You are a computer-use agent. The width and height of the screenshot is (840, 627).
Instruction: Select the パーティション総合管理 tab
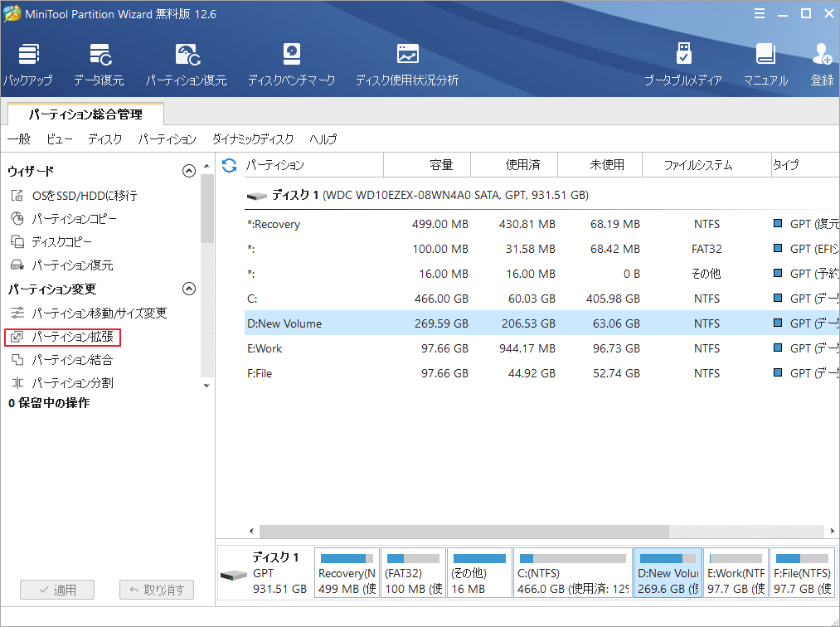click(x=85, y=114)
